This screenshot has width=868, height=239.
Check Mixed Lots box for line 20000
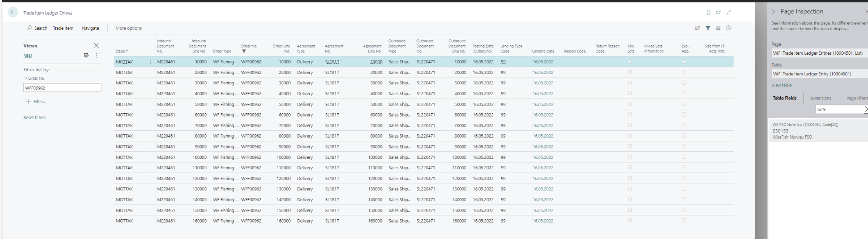click(630, 73)
